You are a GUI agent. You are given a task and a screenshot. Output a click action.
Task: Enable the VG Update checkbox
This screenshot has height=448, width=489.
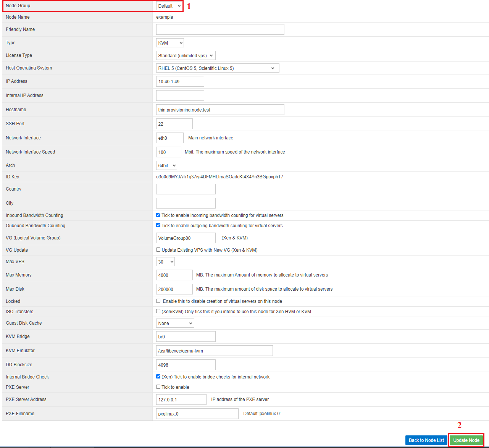tap(158, 250)
